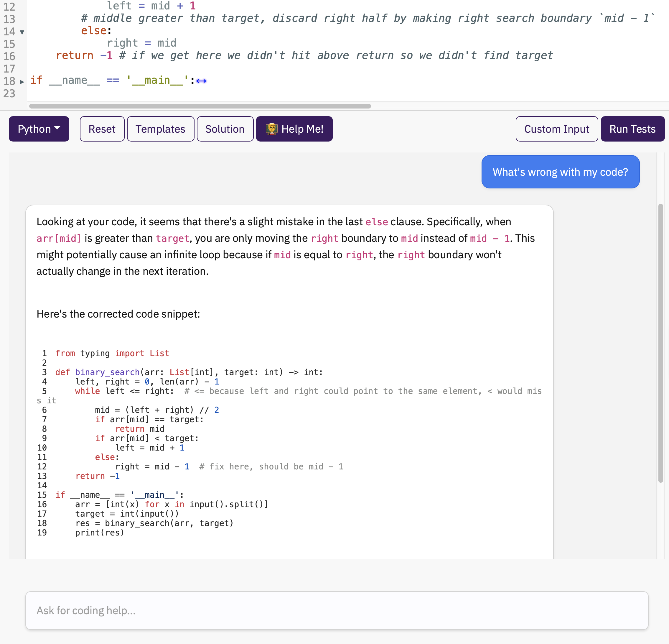Open the Templates code snippet menu

tap(159, 129)
